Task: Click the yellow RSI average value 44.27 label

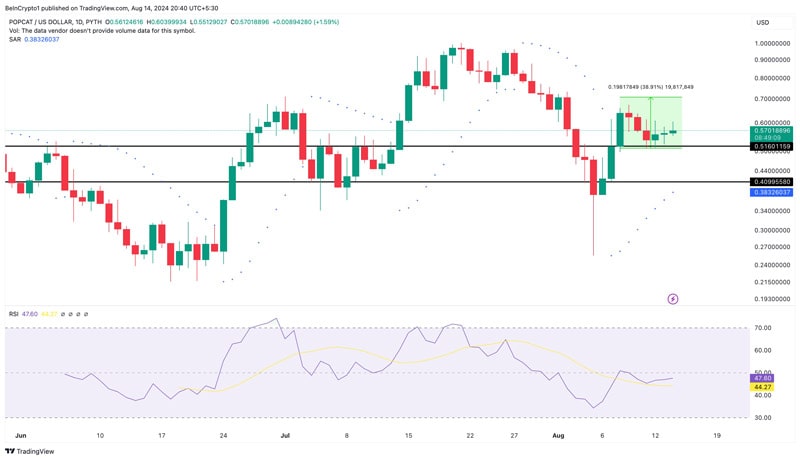Action: (762, 387)
